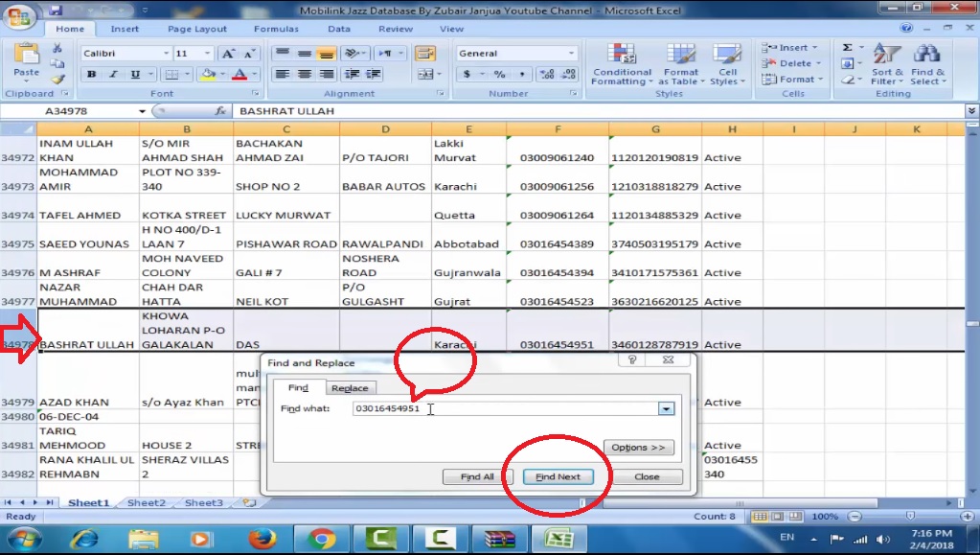
Task: Click Find All button
Action: [477, 476]
